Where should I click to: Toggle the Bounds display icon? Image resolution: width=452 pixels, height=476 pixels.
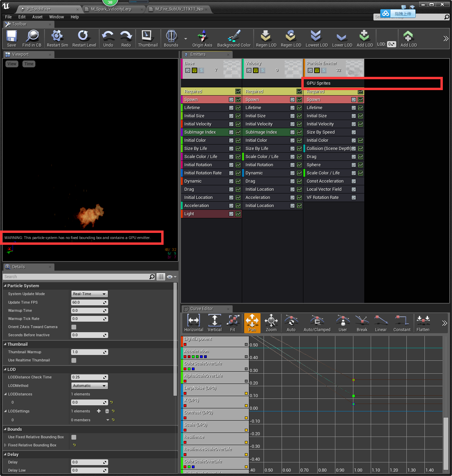[x=171, y=38]
